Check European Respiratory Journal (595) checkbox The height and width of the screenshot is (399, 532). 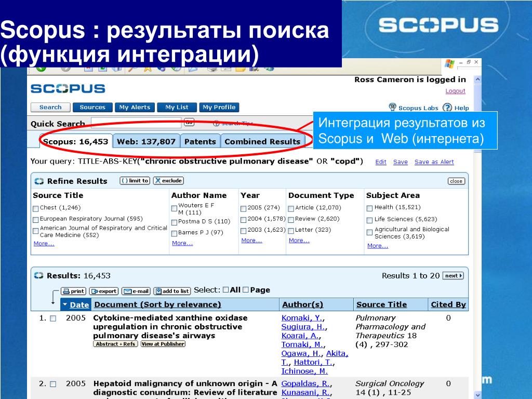point(36,220)
